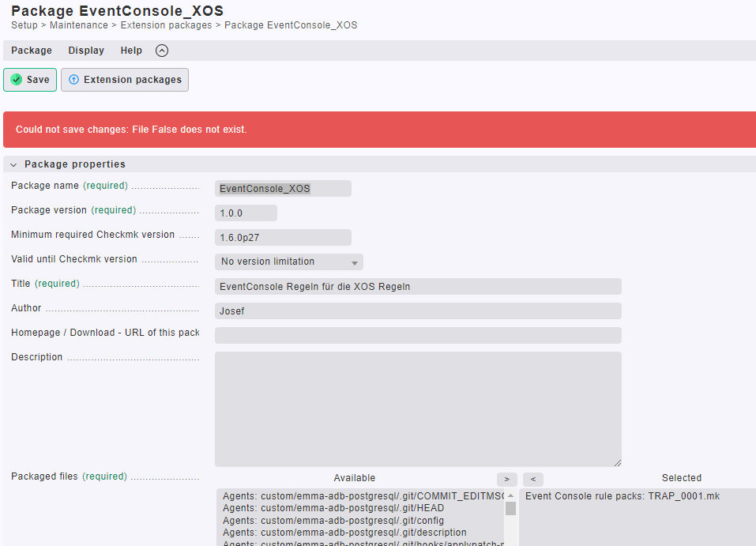Click the Homepage URL input field
The height and width of the screenshot is (546, 756).
point(418,336)
